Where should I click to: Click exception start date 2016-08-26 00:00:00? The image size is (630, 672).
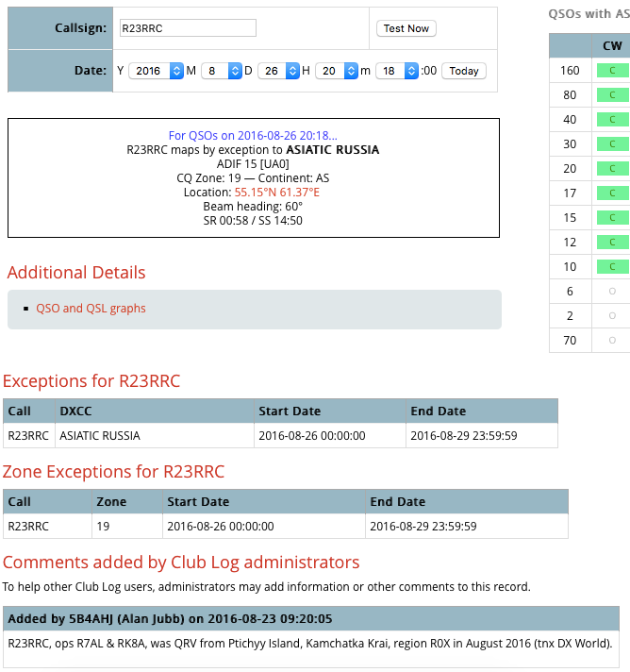pos(330,436)
